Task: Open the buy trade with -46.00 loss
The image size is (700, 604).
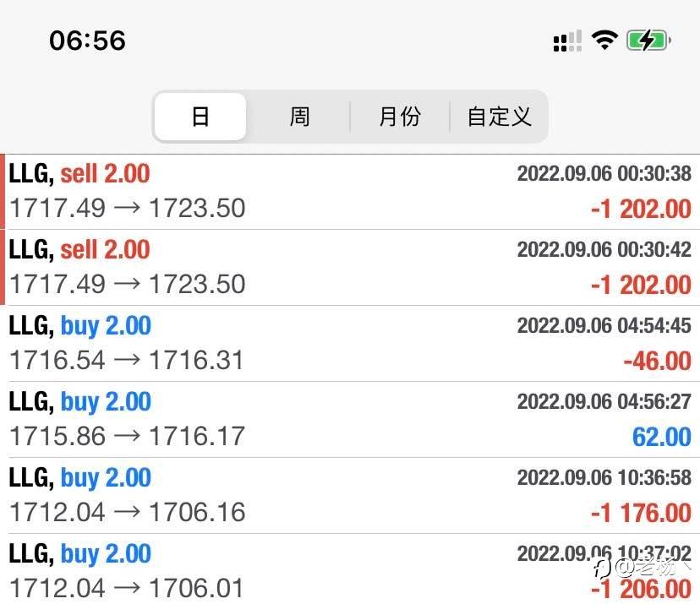Action: tap(350, 344)
